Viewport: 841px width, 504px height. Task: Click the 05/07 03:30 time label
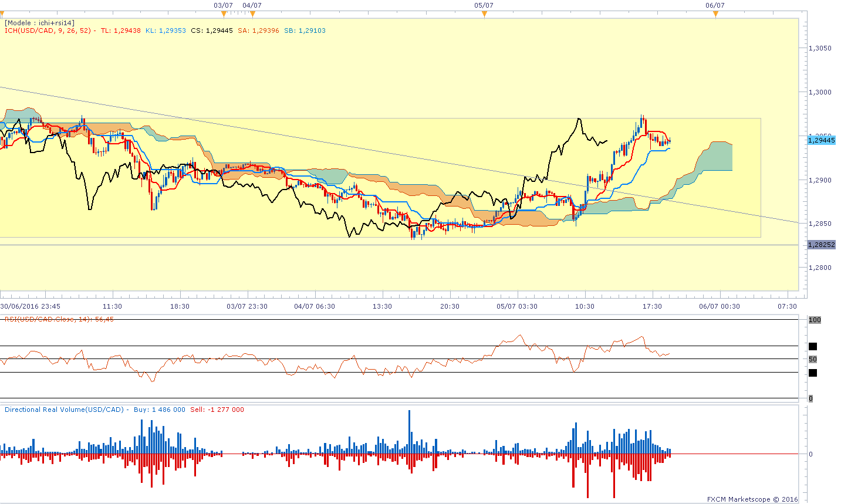[x=517, y=306]
